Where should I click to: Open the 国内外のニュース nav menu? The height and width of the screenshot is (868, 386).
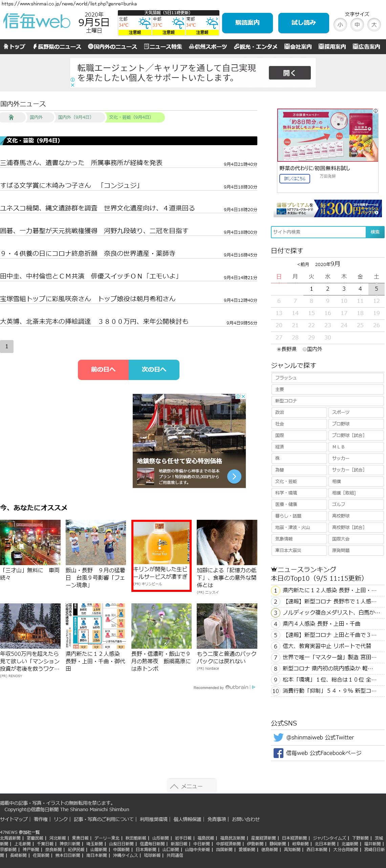112,47
